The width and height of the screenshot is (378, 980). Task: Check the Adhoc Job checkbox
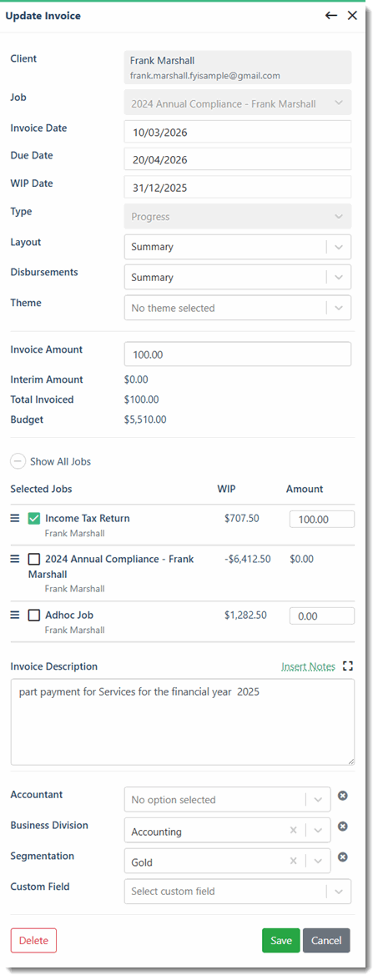[x=34, y=615]
